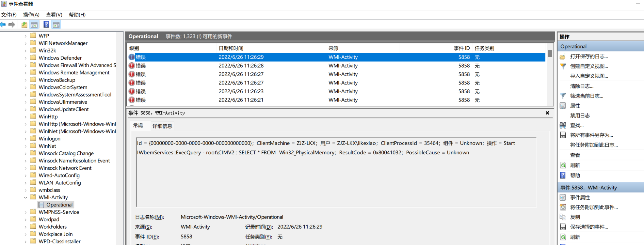Click the Forward arrow toolbar icon
The width and height of the screenshot is (644, 245).
[x=12, y=24]
